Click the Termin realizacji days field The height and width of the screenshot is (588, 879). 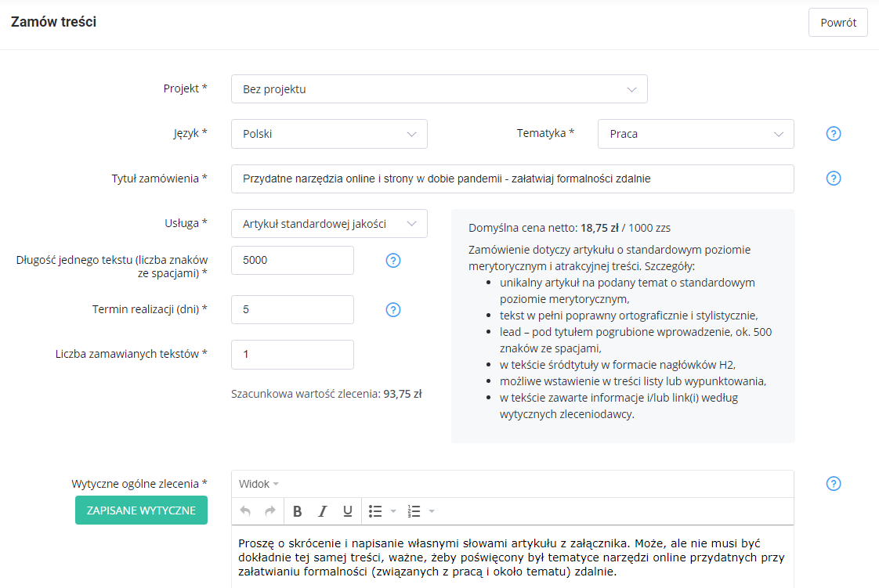coord(293,310)
